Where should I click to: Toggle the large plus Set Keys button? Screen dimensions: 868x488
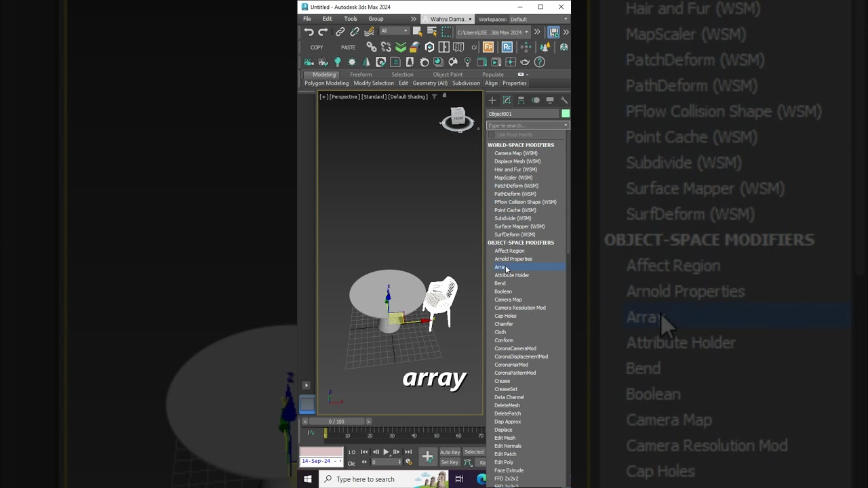[427, 457]
